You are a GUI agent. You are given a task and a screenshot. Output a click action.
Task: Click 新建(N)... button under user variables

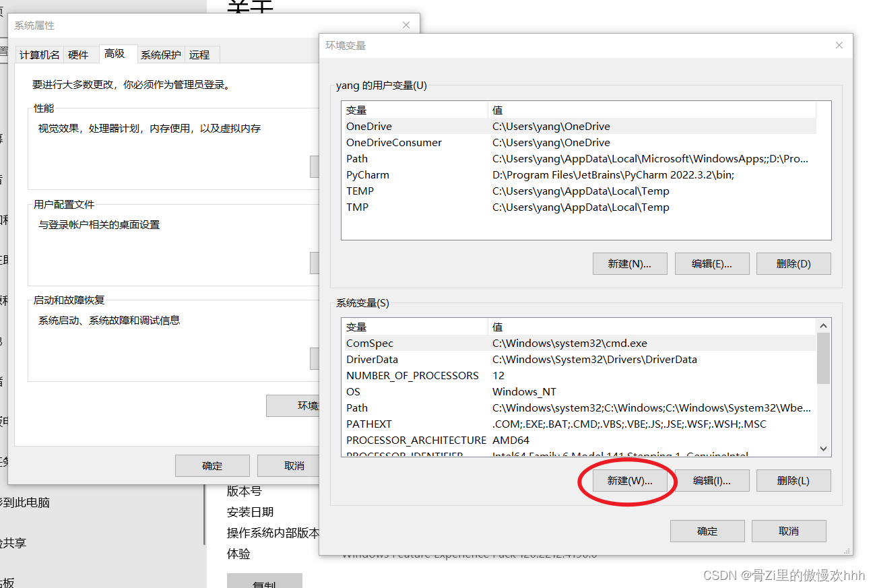coord(630,264)
